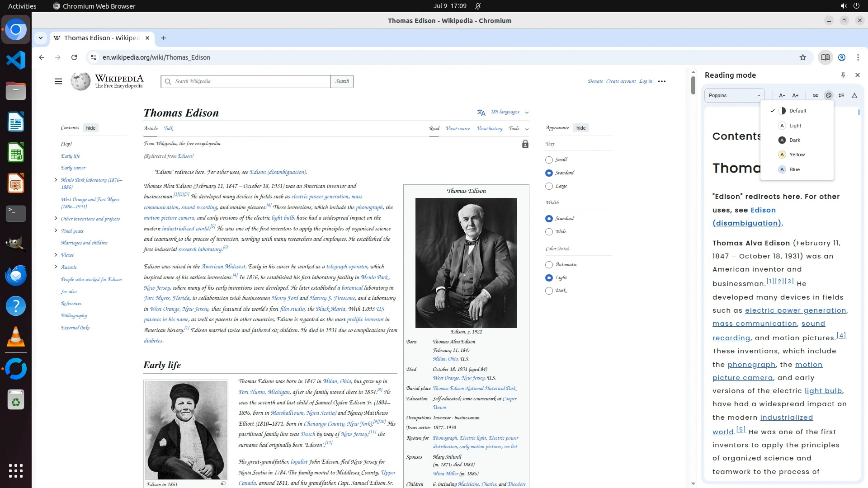This screenshot has height=488, width=868.
Task: Expand Menlo Park laboratory contents section
Action: (x=56, y=180)
